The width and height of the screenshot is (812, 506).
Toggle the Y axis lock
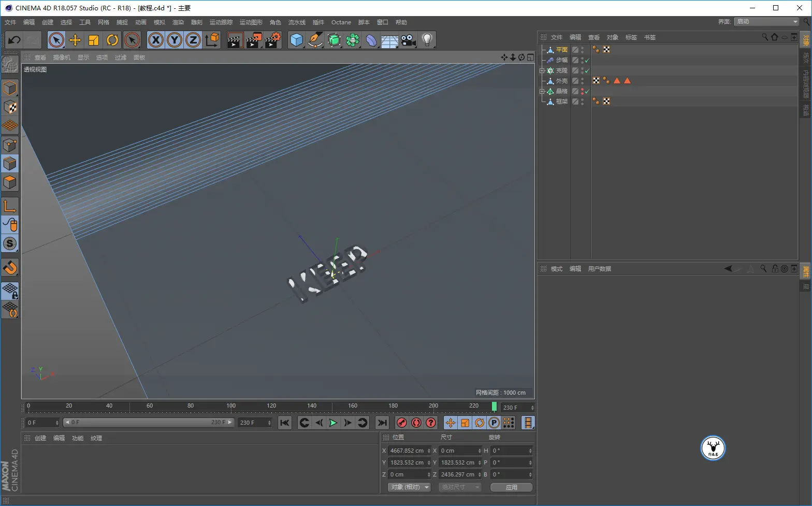tap(175, 40)
